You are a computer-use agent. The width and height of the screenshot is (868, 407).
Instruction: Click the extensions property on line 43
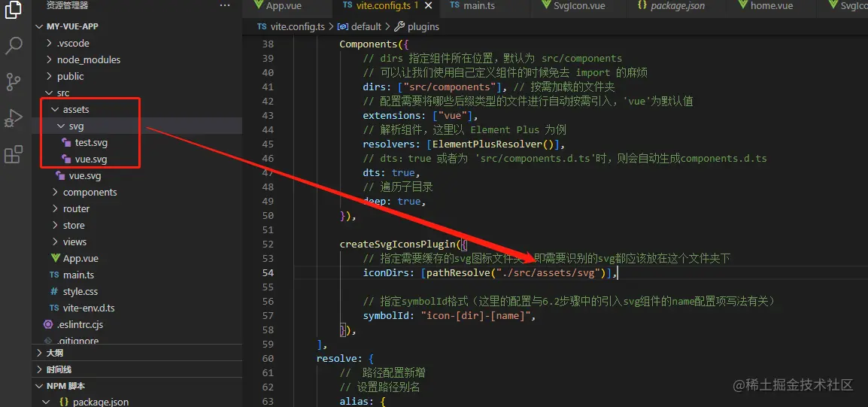click(x=392, y=116)
